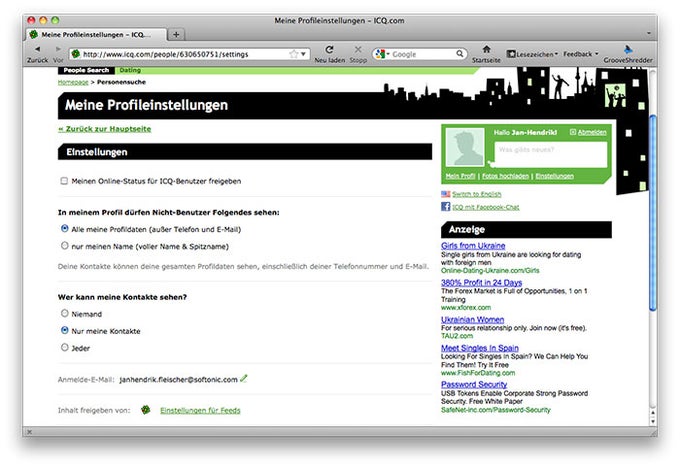
Task: Select 'Alle meine Profildaten' radio option
Action: (x=65, y=228)
